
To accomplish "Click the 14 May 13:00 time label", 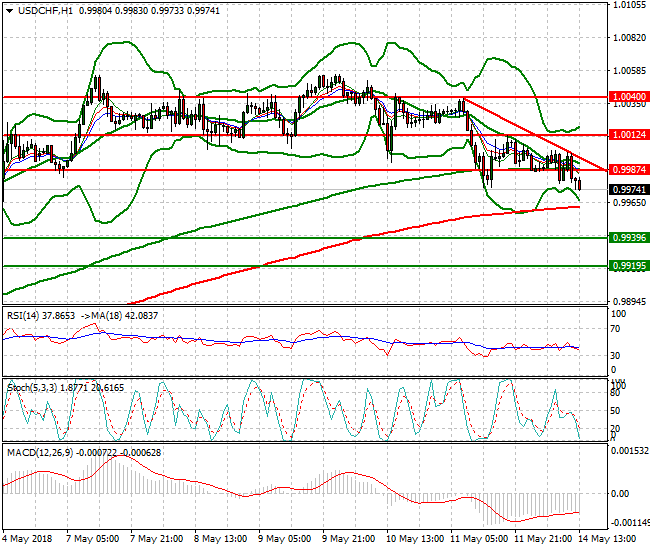I will point(607,539).
